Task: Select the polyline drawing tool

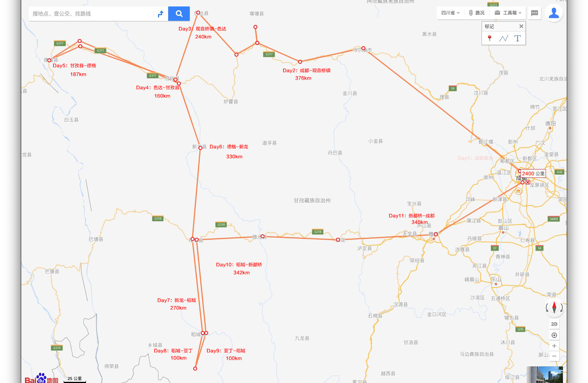Action: tap(504, 38)
